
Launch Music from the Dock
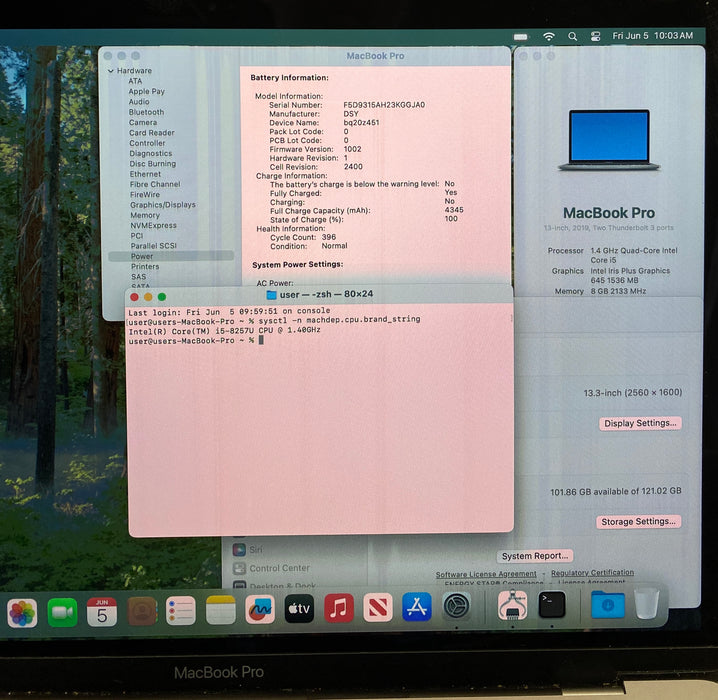point(338,608)
